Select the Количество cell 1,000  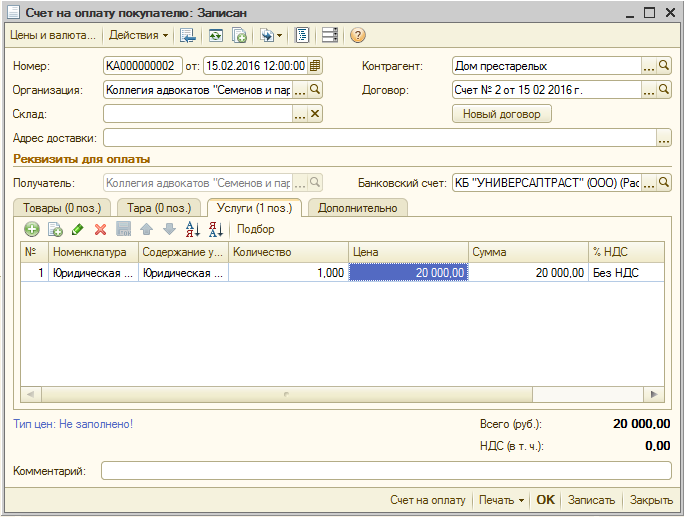pos(288,273)
